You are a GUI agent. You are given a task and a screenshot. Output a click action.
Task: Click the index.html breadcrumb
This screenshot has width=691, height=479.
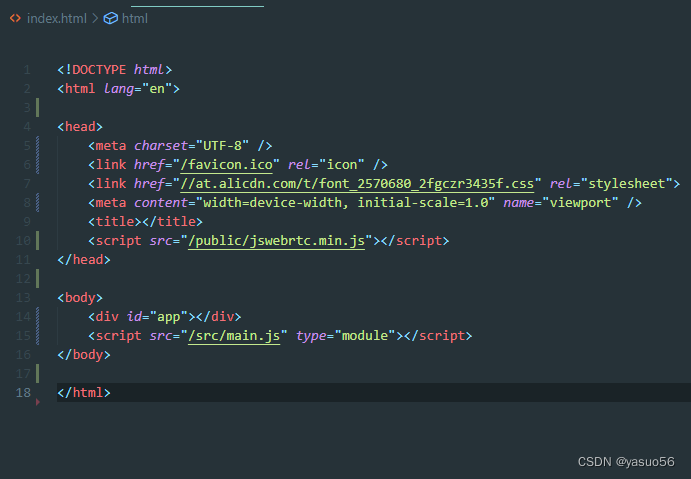click(57, 19)
